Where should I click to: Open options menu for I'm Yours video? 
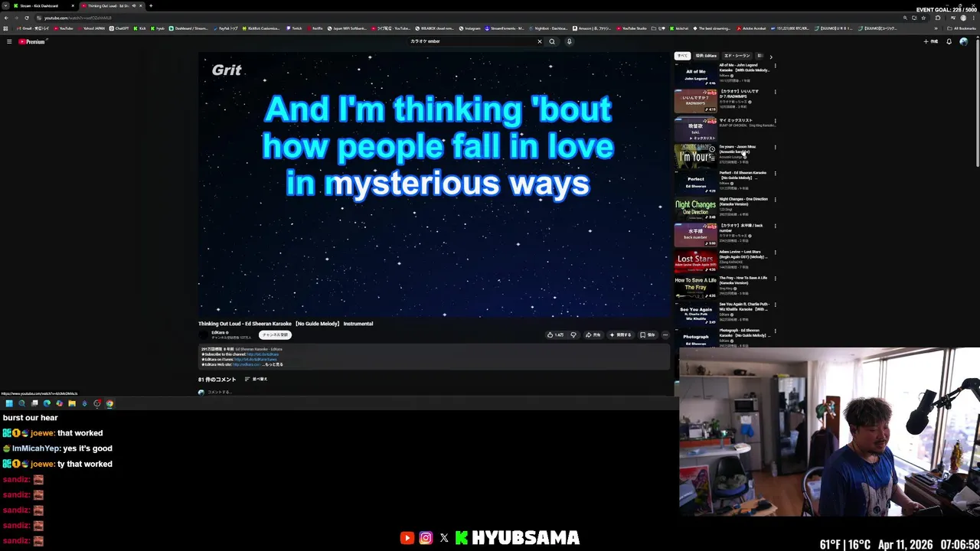point(775,148)
